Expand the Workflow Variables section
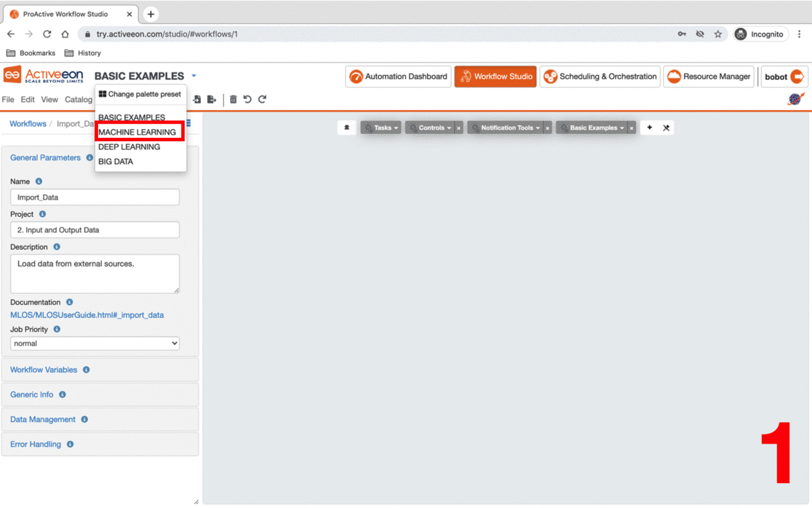 44,370
